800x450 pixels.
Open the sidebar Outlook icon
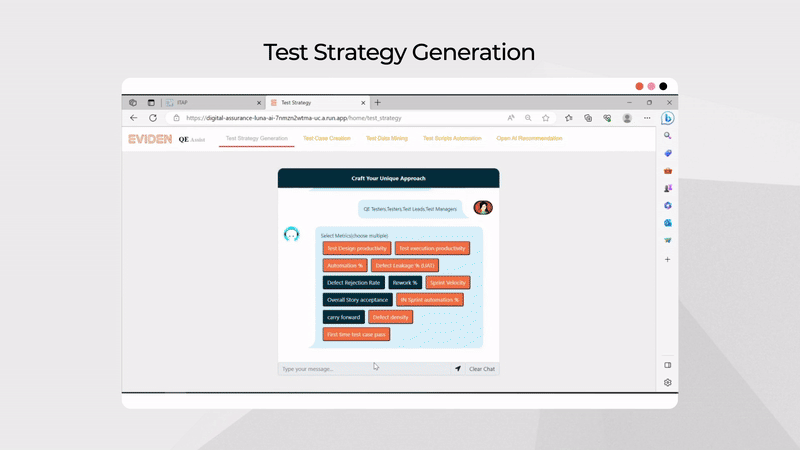tap(667, 223)
